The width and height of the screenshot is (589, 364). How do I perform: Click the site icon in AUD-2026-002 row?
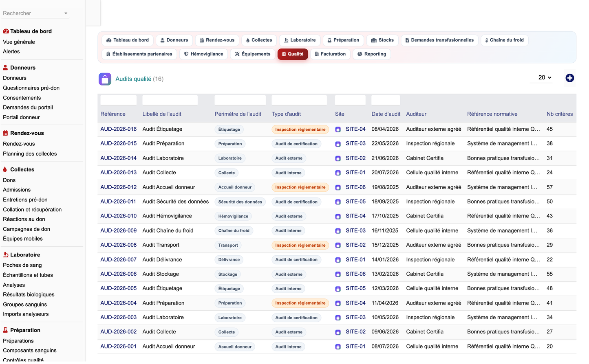338,332
